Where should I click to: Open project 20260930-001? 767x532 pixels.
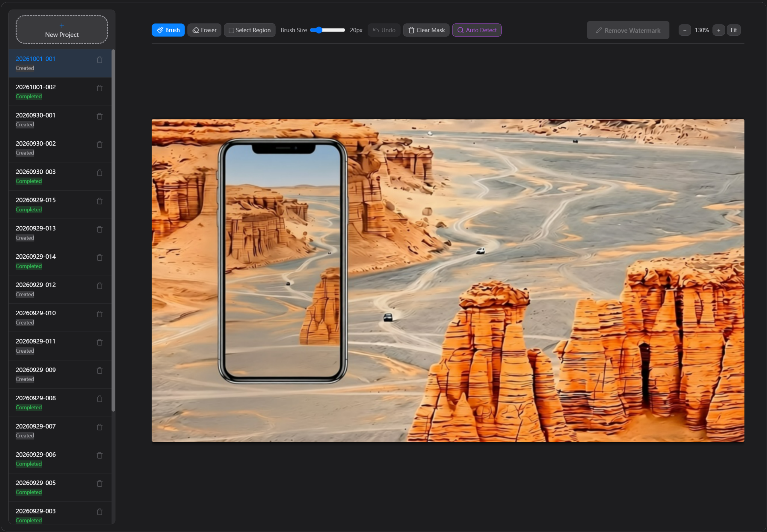(x=60, y=120)
